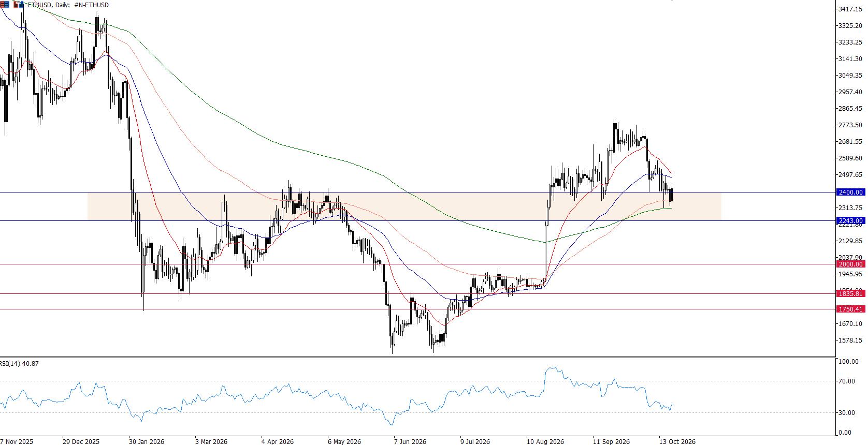Select the RSI(14) 40.87 indicator label

coord(19,364)
